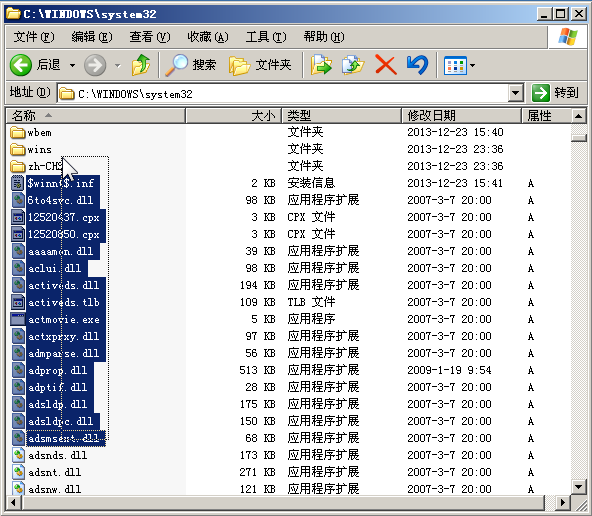This screenshot has height=516, width=592.
Task: Click the 12520850.cpx file icon
Action: point(18,234)
